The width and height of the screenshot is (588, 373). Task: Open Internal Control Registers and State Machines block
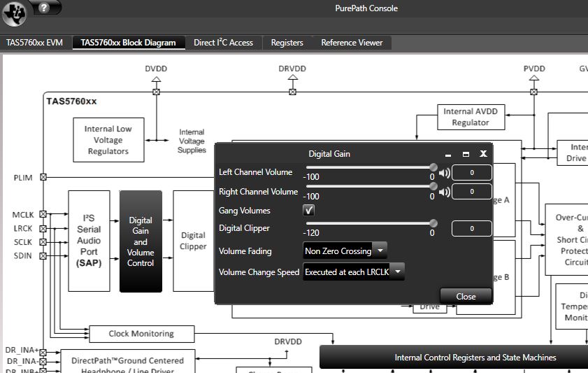point(454,357)
